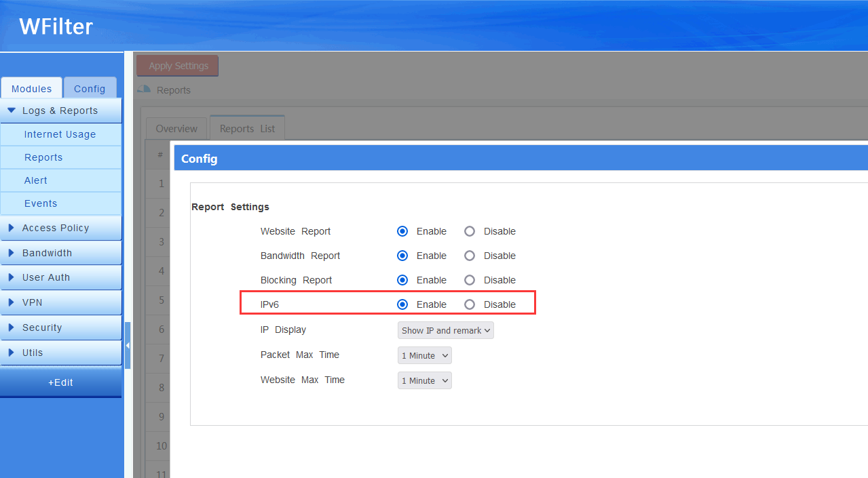Viewport: 868px width, 478px height.
Task: Collapse the Logs & Reports section
Action: coord(61,111)
